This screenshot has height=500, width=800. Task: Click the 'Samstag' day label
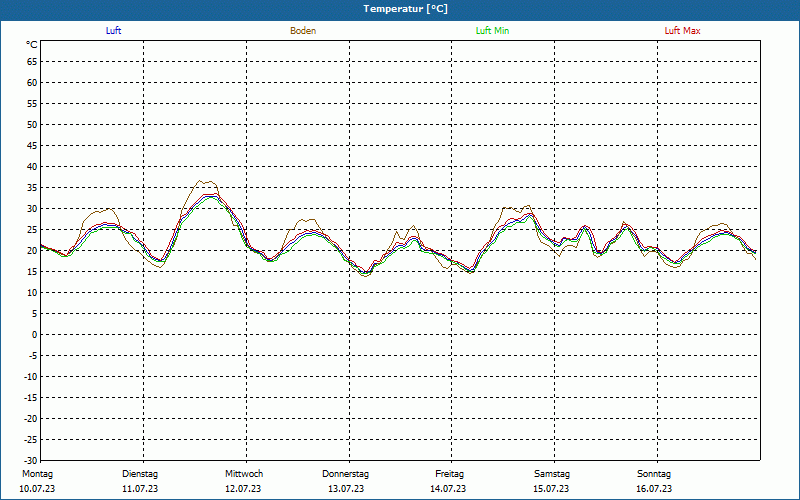(x=552, y=474)
